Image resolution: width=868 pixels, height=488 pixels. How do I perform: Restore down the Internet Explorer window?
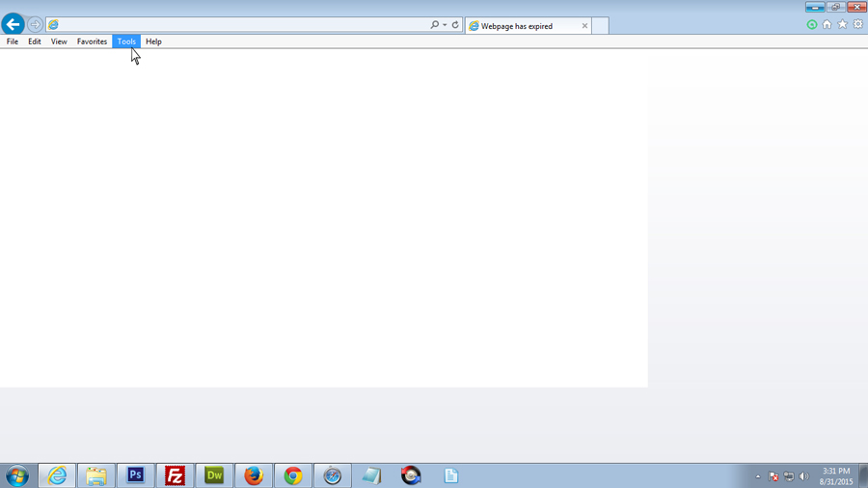pyautogui.click(x=835, y=7)
